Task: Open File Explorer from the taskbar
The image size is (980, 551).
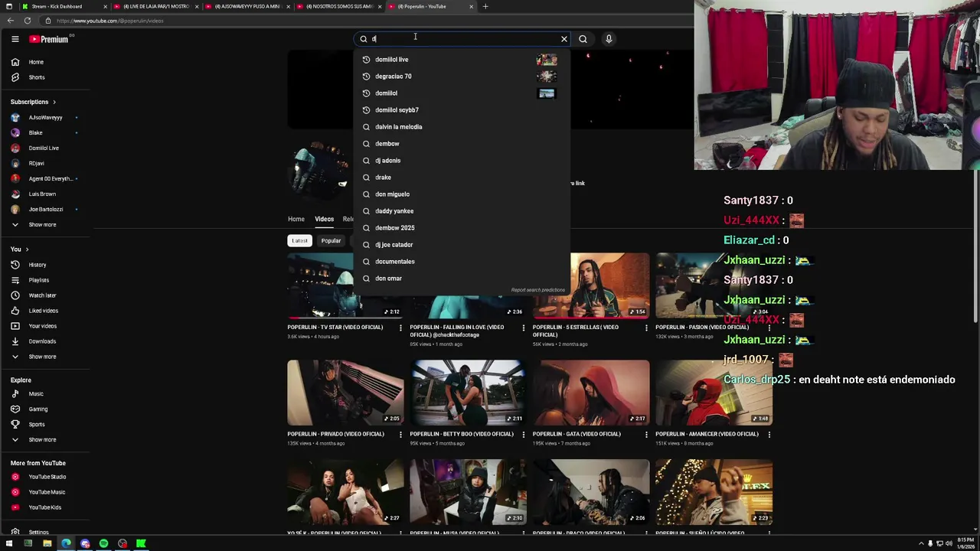Action: click(47, 543)
